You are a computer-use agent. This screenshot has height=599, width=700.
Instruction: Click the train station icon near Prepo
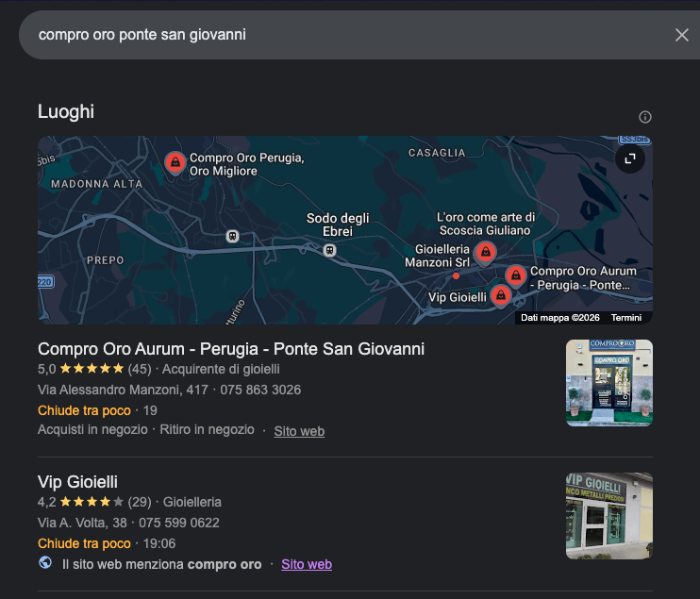[x=232, y=236]
